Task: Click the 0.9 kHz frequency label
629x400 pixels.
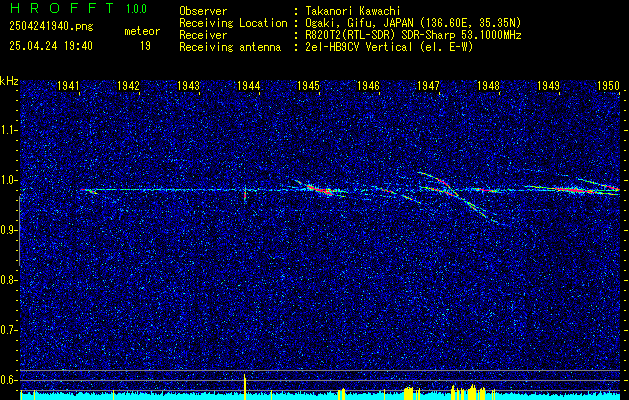Action: (x=8, y=230)
